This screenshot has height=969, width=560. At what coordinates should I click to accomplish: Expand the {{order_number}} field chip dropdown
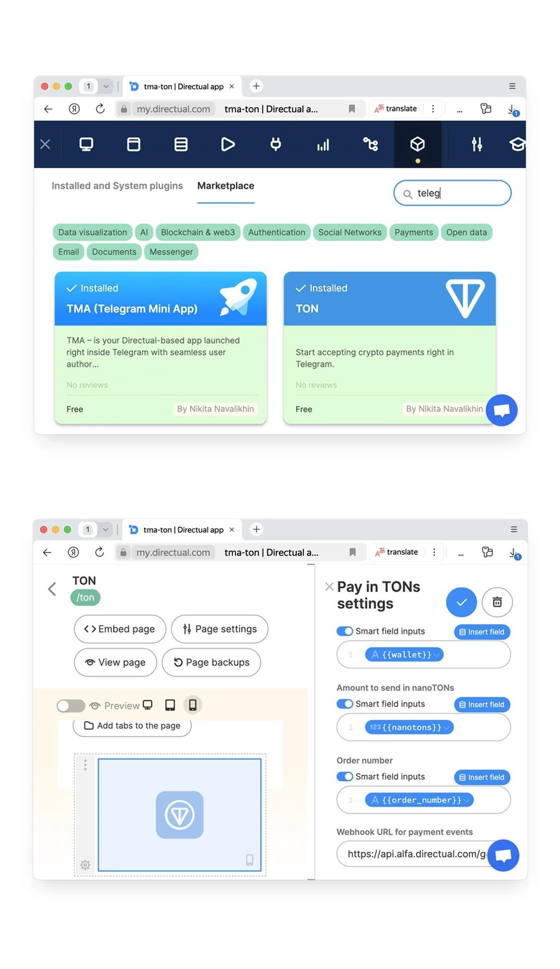(x=467, y=800)
